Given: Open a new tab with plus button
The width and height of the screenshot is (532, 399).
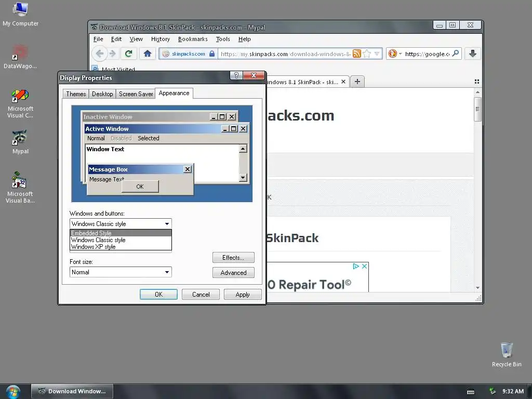Looking at the screenshot, I should tap(357, 82).
